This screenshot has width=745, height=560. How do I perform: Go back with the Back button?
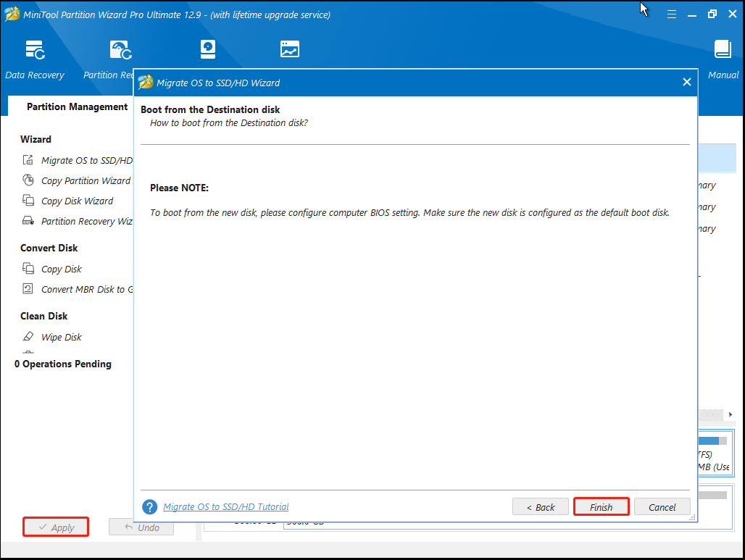coord(540,507)
